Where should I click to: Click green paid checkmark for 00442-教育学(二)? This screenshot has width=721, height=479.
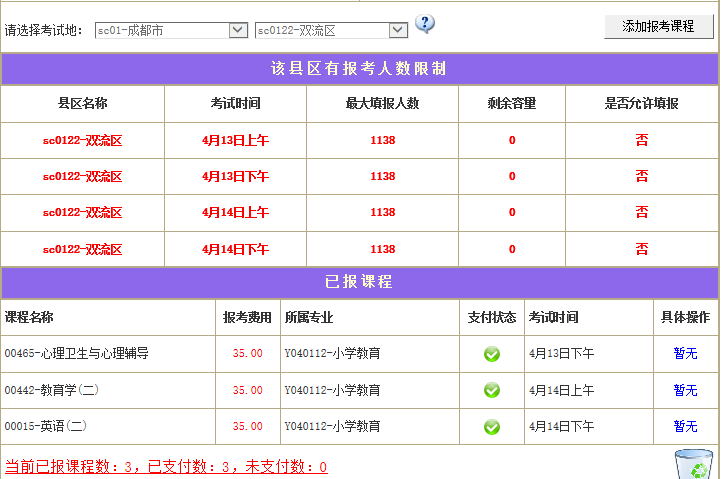pyautogui.click(x=492, y=390)
